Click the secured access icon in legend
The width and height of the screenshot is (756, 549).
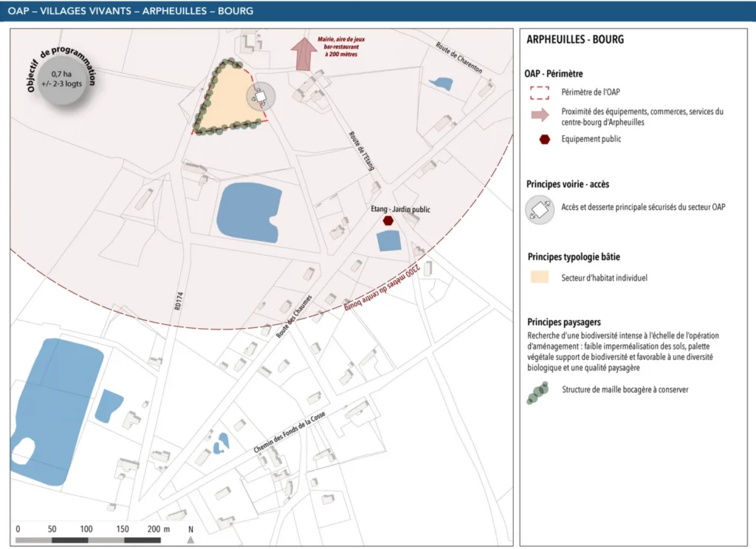click(540, 209)
